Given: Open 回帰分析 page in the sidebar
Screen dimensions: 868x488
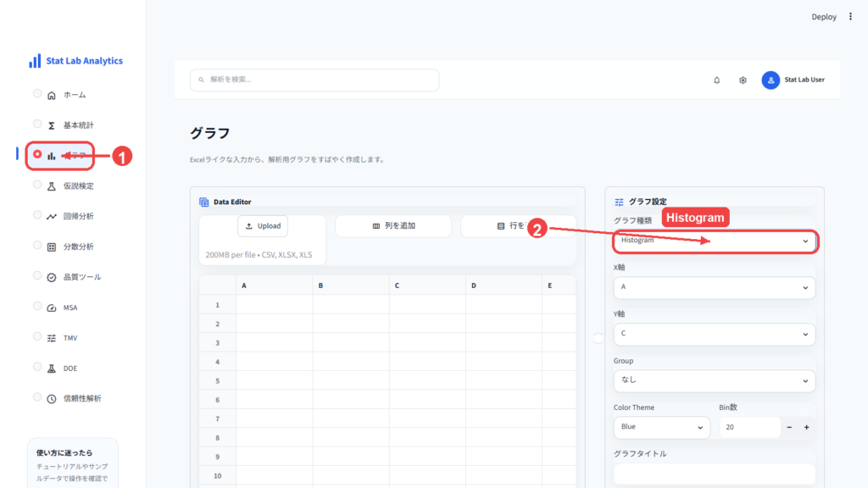Looking at the screenshot, I should point(78,216).
